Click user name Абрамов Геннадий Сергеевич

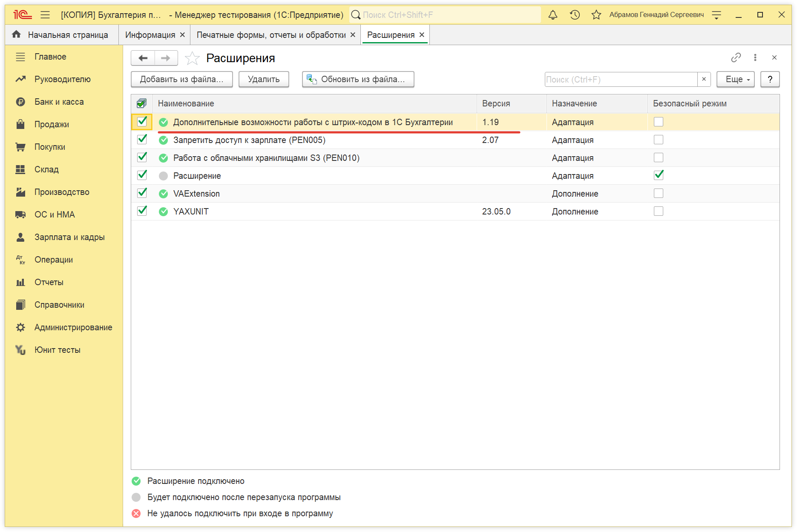tap(656, 15)
